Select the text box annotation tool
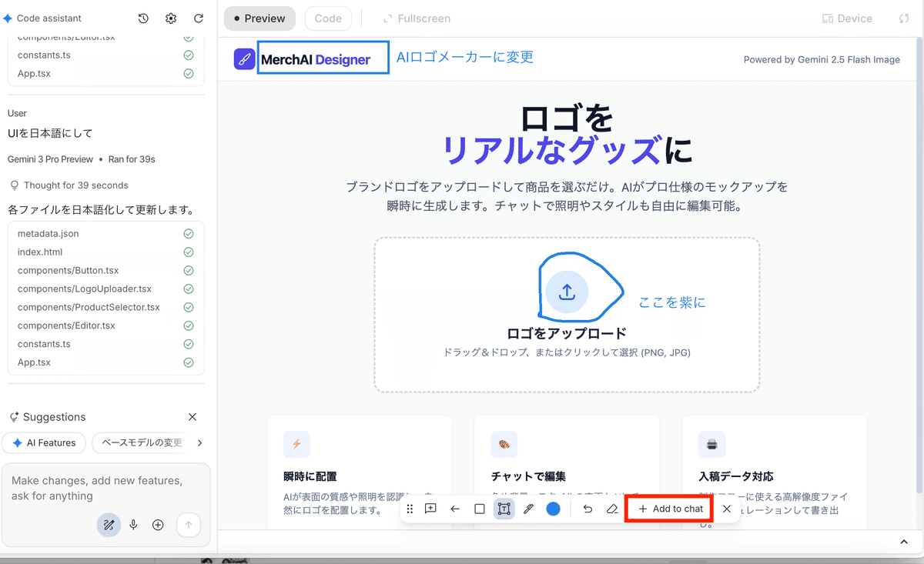The width and height of the screenshot is (924, 564). point(504,509)
